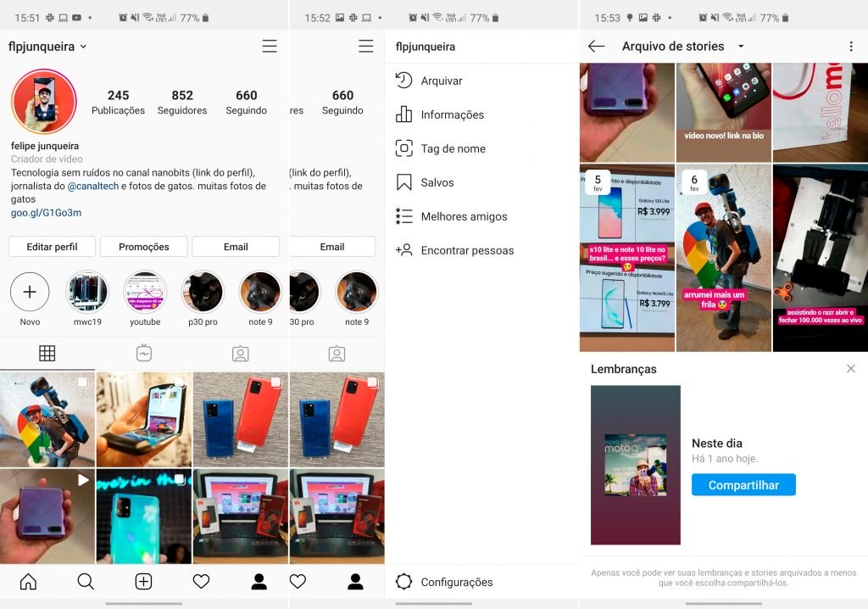868x609 pixels.
Task: Tap Email button on first profile screen
Action: 236,247
